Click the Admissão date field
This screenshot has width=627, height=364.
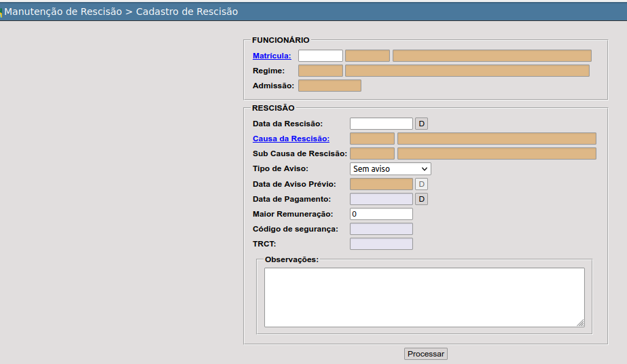[329, 86]
